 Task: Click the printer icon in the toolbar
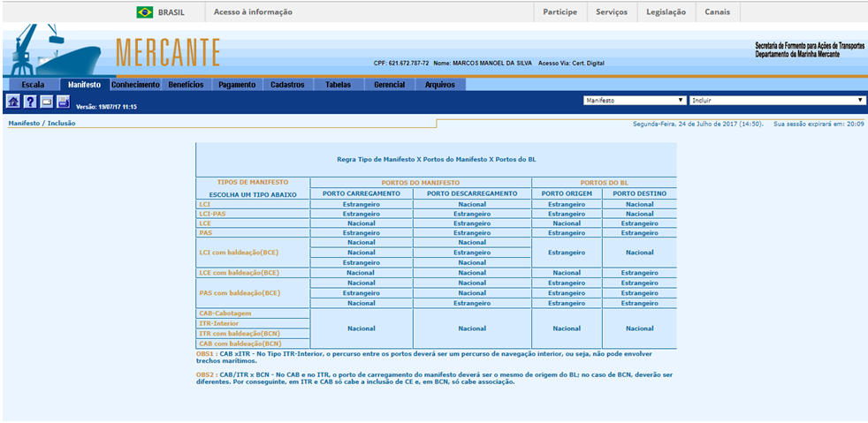coord(63,102)
